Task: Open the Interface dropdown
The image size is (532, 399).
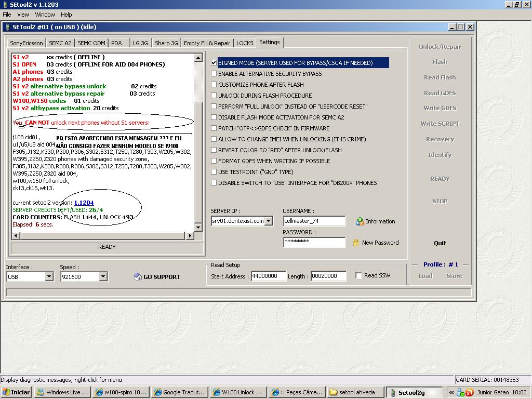Action: click(49, 277)
